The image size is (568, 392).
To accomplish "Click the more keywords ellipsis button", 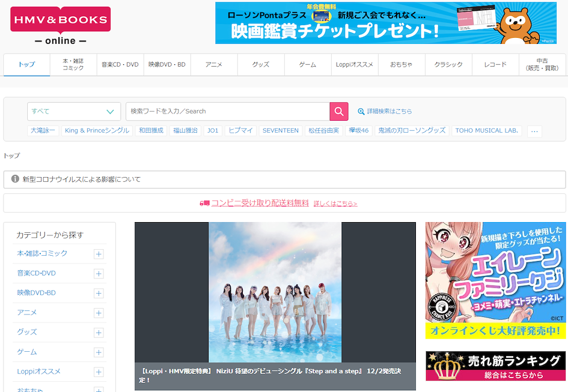I will (x=534, y=131).
